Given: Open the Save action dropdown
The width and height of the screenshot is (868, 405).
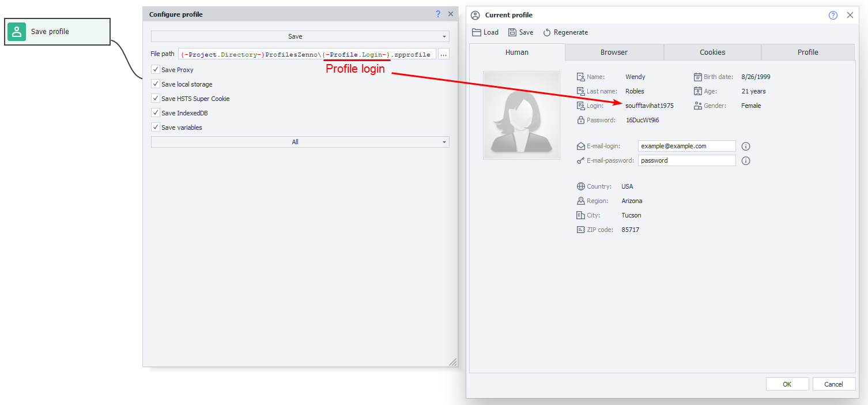Looking at the screenshot, I should 300,36.
